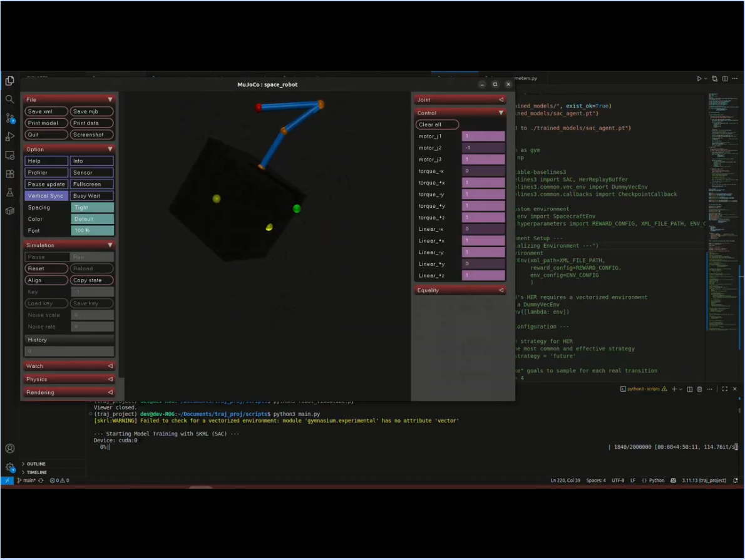Expand the Rendering section
Viewport: 745px width, 560px height.
[x=69, y=392]
